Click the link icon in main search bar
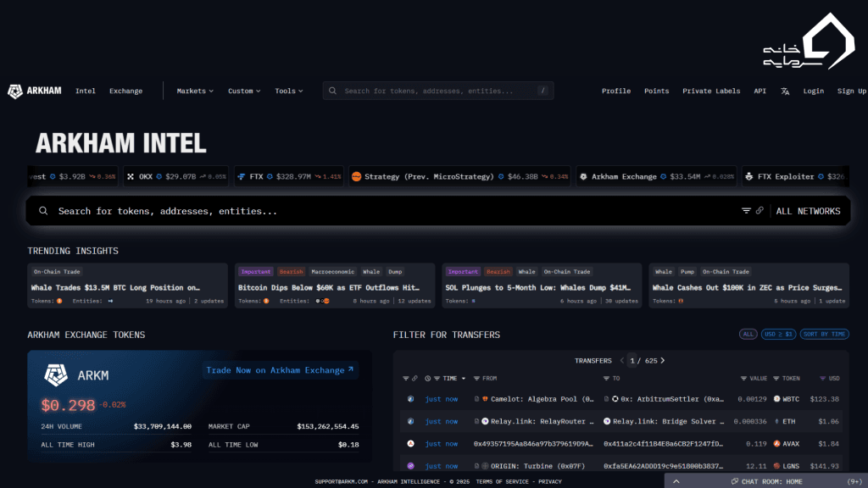This screenshot has height=488, width=868. (x=759, y=211)
